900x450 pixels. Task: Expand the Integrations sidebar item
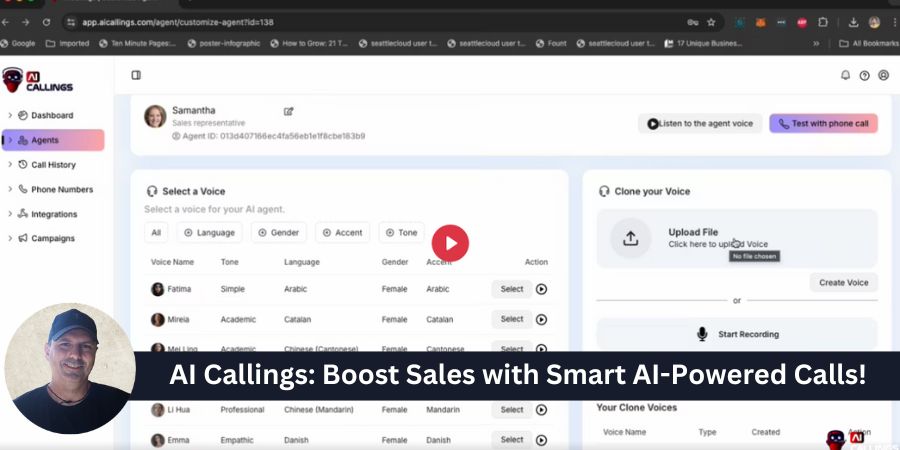[53, 214]
